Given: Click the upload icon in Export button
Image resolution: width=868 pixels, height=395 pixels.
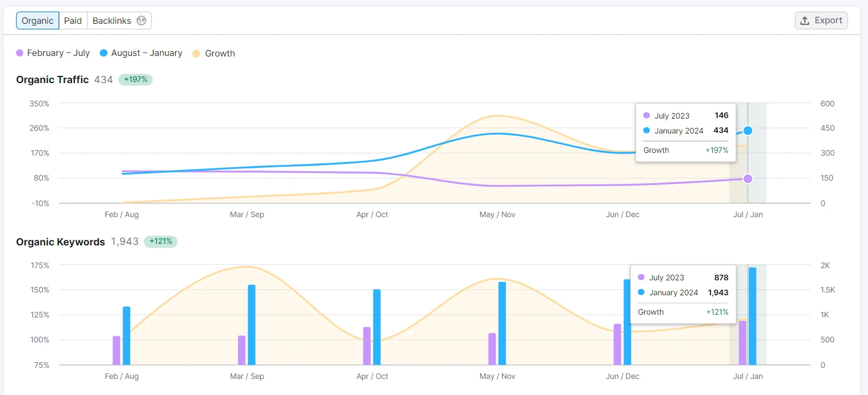Looking at the screenshot, I should click(x=805, y=20).
